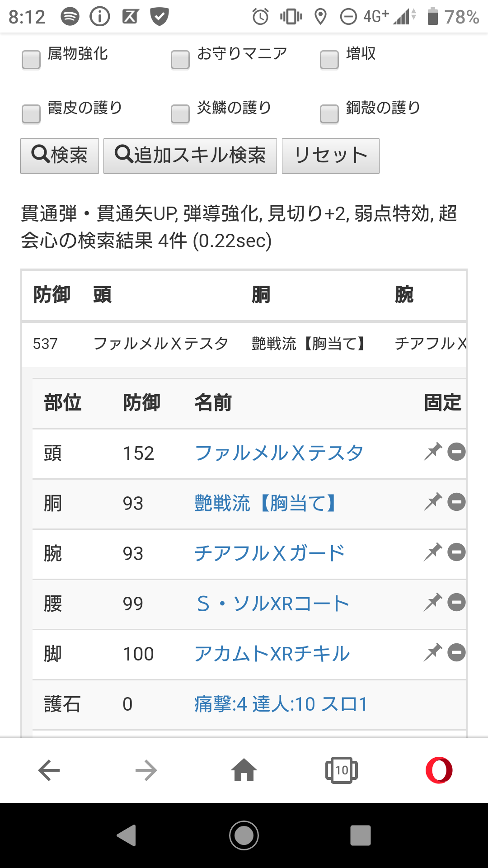Navigate back with browser arrow

click(x=49, y=770)
